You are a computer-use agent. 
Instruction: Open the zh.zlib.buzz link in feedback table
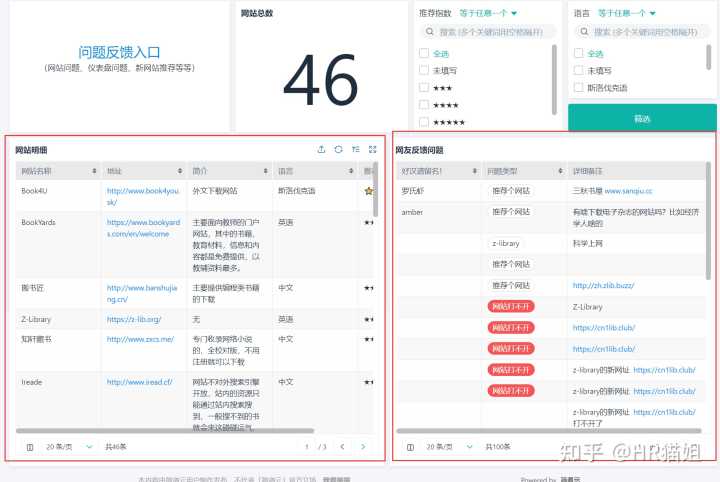coord(603,286)
